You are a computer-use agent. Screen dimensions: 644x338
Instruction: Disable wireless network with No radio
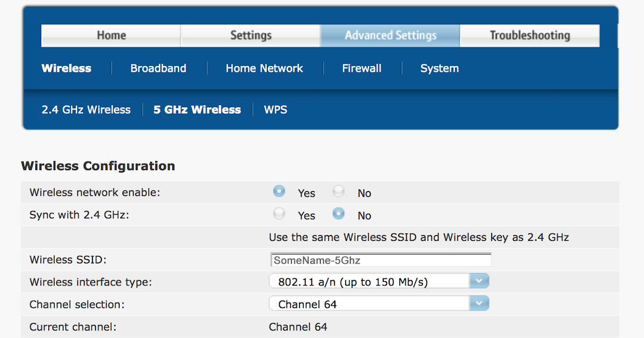coord(339,191)
